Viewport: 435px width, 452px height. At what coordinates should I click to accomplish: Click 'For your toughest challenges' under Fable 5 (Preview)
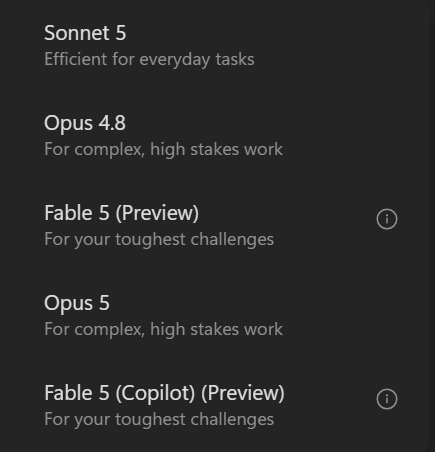159,240
